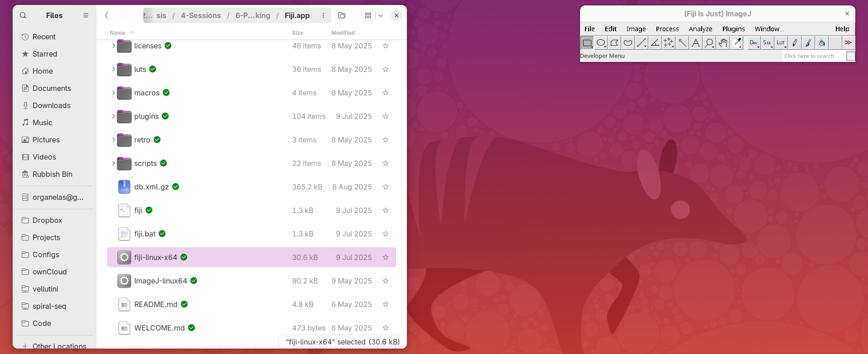Viewport: 868px width, 354px height.
Task: Navigate to 4-Sessions in path bar
Action: (x=201, y=15)
